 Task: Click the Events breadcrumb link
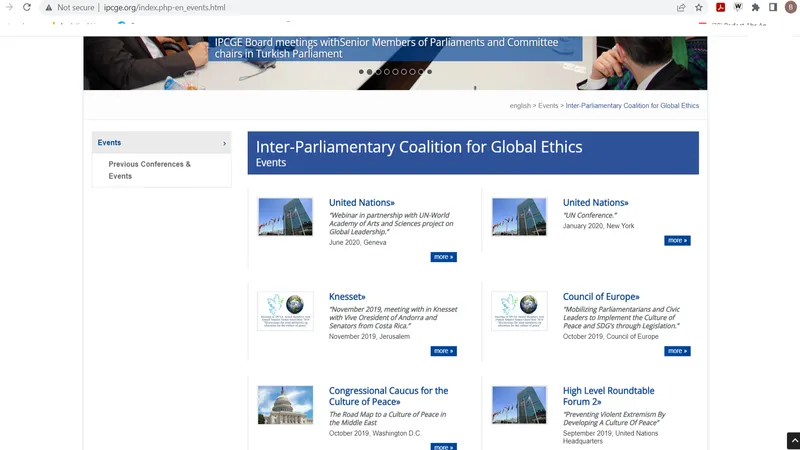pos(548,106)
